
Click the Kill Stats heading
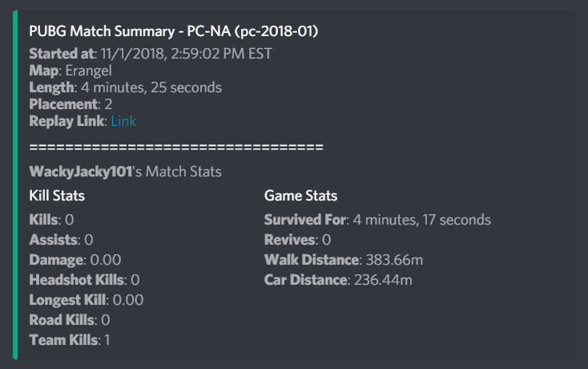57,196
